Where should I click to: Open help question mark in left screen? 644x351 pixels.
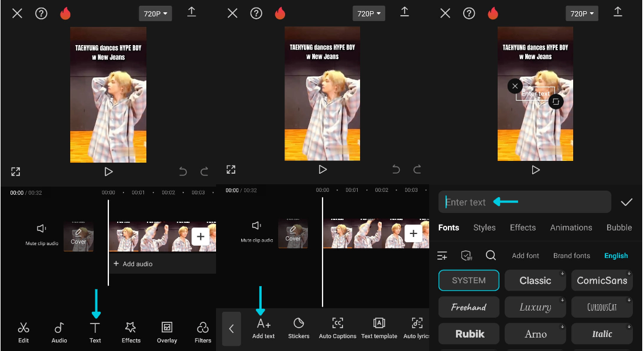click(41, 13)
